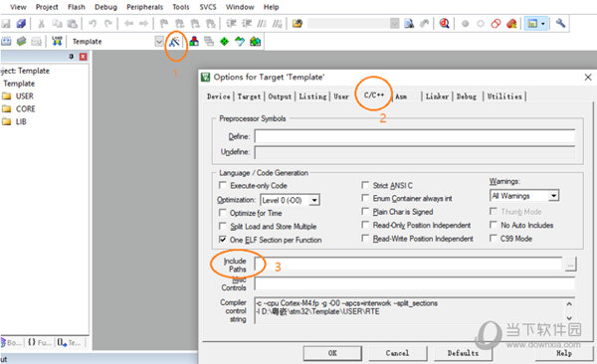Check the C99 Mode option
Image resolution: width=597 pixels, height=364 pixels.
(x=494, y=239)
